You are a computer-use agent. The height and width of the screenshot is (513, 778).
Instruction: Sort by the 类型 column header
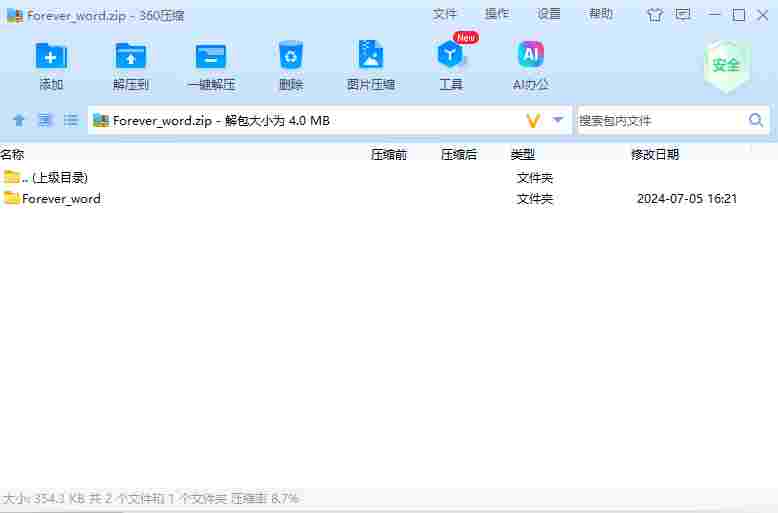point(523,154)
